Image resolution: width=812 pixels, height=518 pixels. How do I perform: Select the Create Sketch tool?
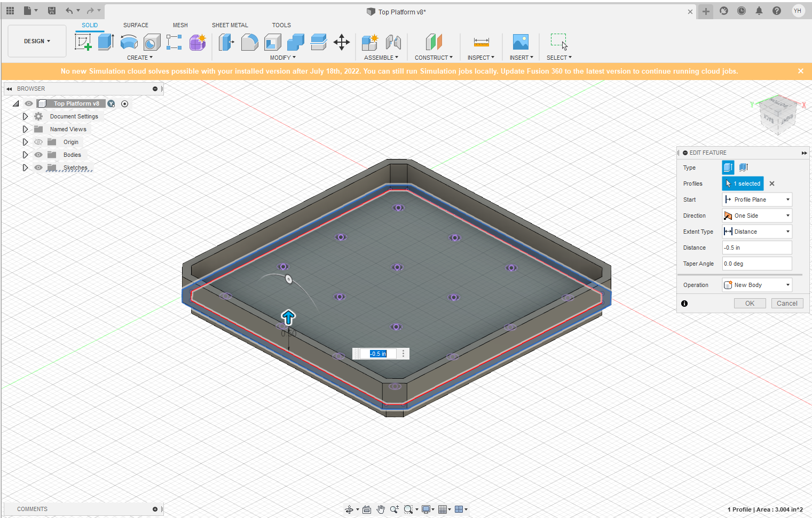[x=83, y=42]
